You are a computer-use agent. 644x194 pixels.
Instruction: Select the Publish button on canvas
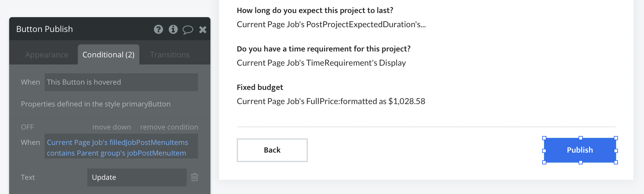(x=580, y=150)
